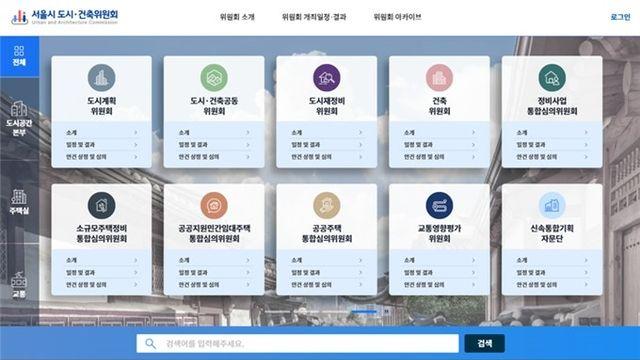Image resolution: width=640 pixels, height=360 pixels.
Task: Click the 공공주택 통합심의위원회 tan icon
Action: click(327, 205)
